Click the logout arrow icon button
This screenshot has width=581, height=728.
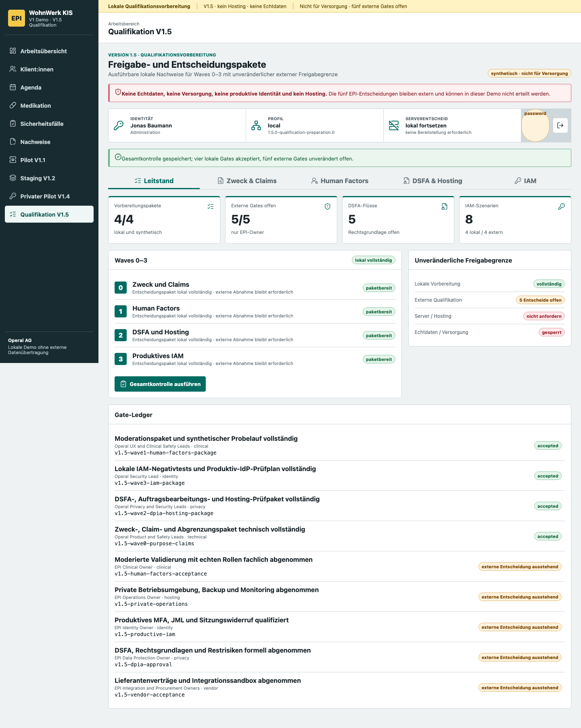560,125
